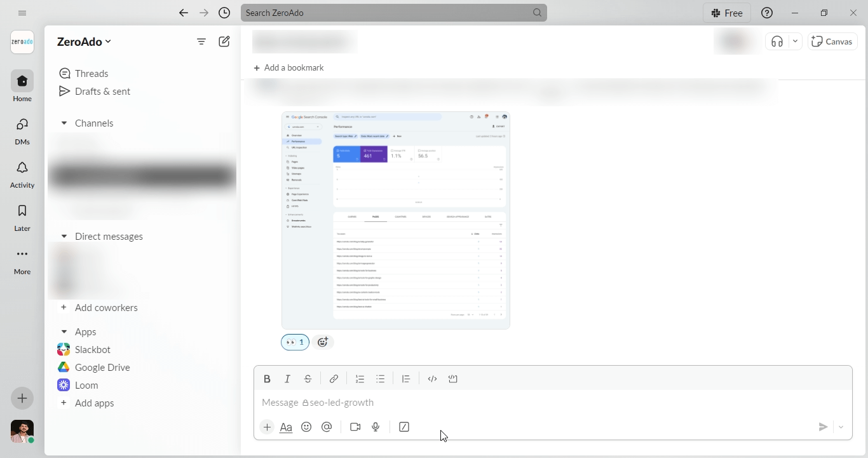The height and width of the screenshot is (458, 868).
Task: Click the Search ZeroAdo field
Action: click(394, 13)
